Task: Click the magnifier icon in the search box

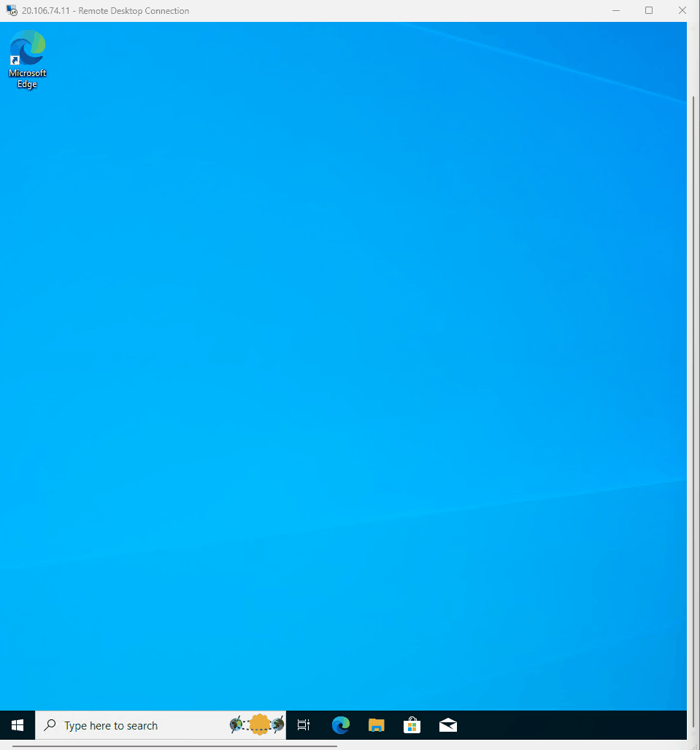Action: pyautogui.click(x=50, y=725)
